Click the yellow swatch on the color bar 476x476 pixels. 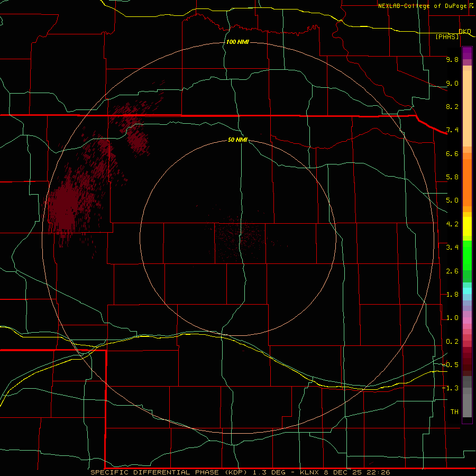(x=467, y=226)
